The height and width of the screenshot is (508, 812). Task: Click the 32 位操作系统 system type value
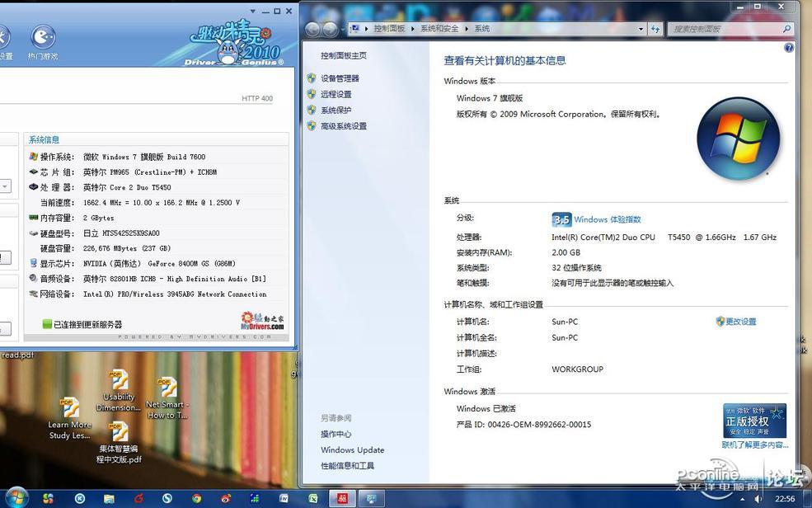pos(576,268)
